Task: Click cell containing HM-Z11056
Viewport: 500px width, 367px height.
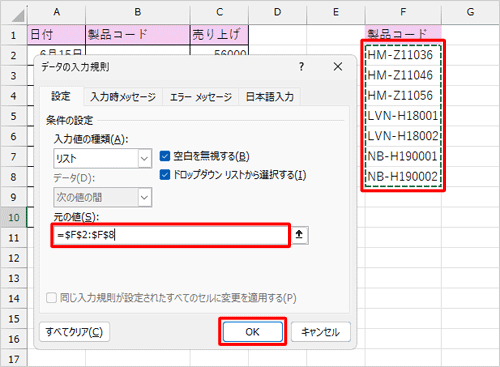Action: (x=403, y=96)
